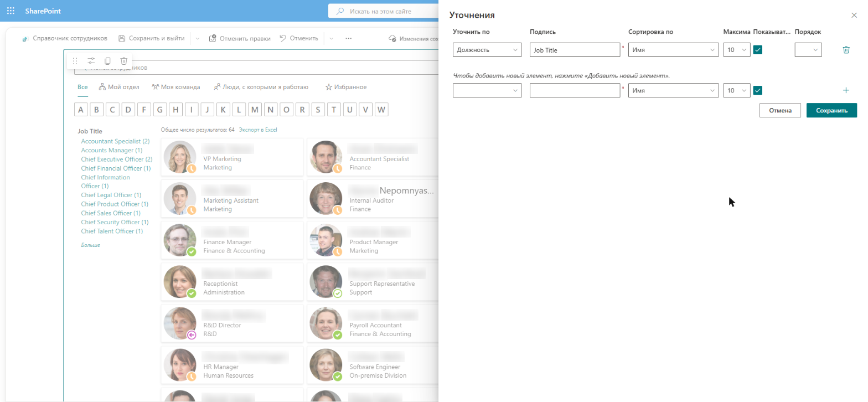This screenshot has height=402, width=868.
Task: Filter employees by letter A
Action: click(x=81, y=110)
